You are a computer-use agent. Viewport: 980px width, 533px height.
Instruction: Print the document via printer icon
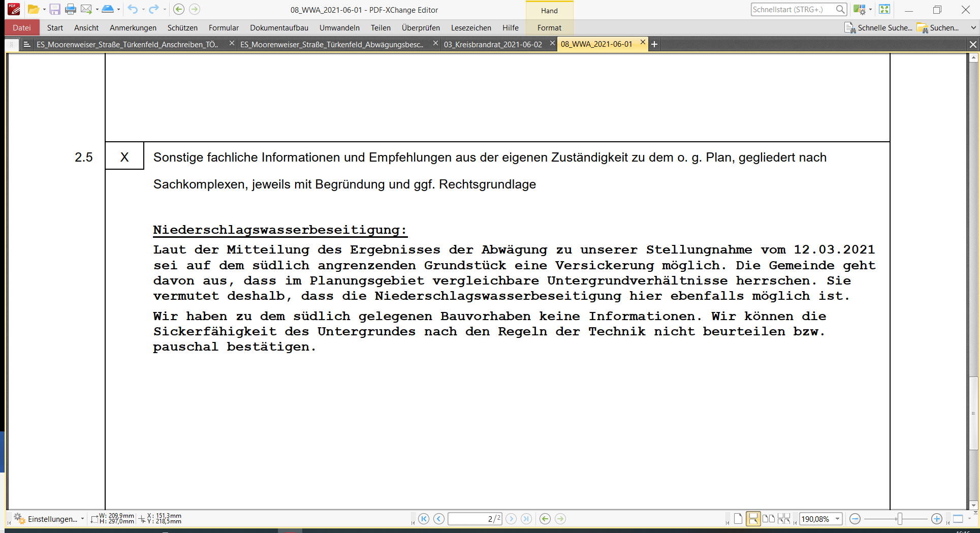tap(71, 9)
